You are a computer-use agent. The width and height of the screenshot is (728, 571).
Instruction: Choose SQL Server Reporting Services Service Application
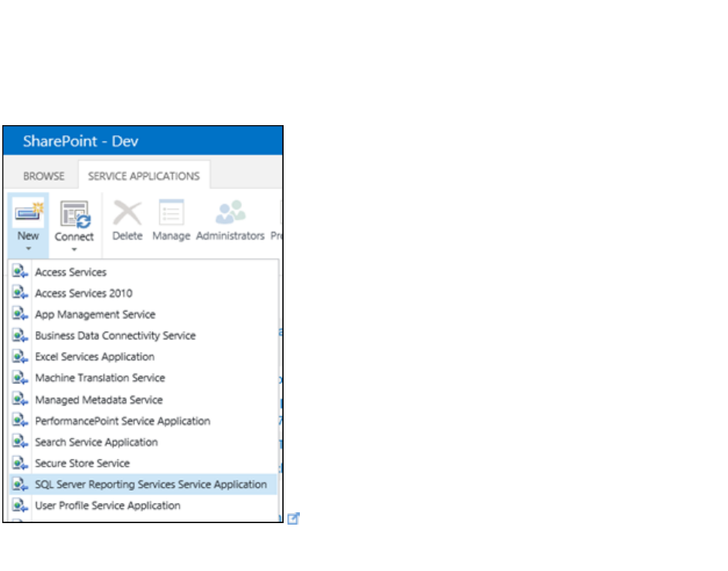(x=144, y=484)
